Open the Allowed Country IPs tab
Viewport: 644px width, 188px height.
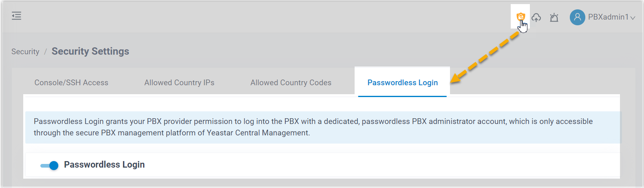pos(179,83)
